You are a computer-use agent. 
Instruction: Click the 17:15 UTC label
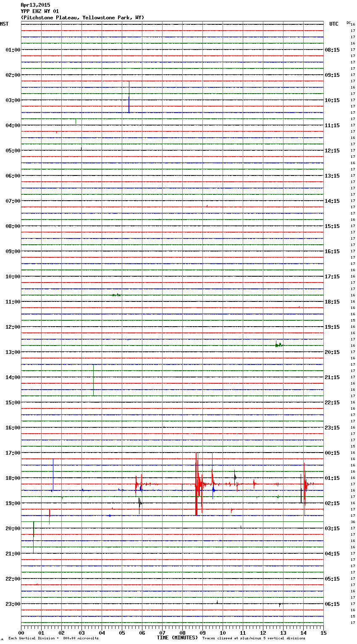(332, 277)
